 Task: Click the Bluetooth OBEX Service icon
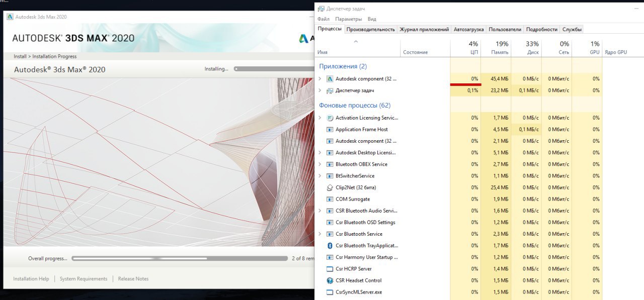(x=330, y=164)
